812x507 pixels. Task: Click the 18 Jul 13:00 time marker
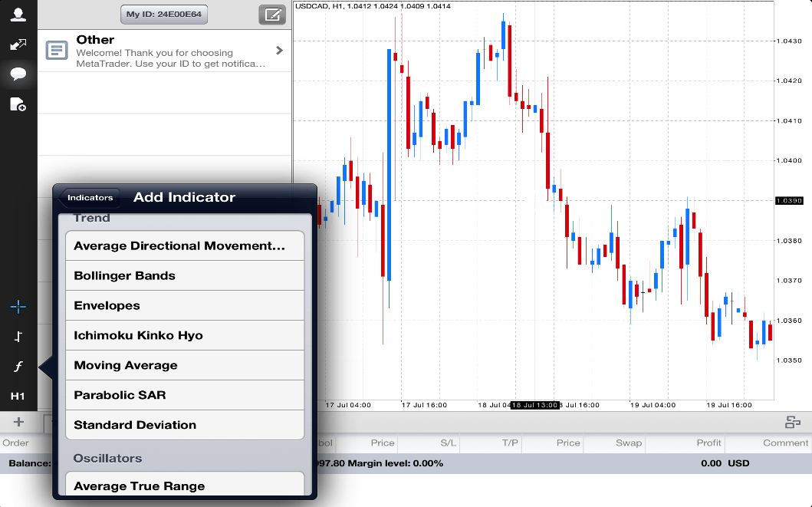coord(535,405)
